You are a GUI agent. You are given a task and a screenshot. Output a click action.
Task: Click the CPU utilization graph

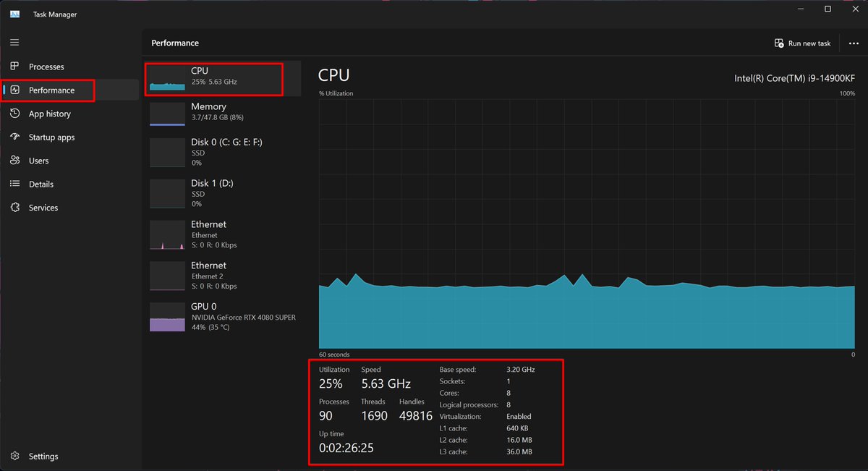[x=587, y=224]
